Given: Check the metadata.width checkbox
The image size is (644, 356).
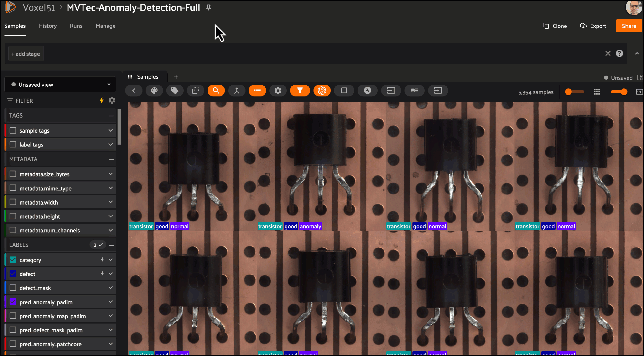Looking at the screenshot, I should click(x=13, y=202).
